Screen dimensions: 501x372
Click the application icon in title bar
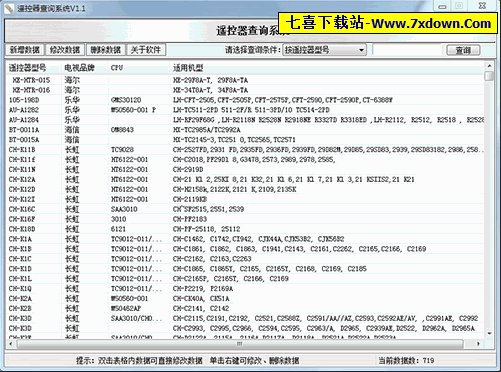[9, 8]
